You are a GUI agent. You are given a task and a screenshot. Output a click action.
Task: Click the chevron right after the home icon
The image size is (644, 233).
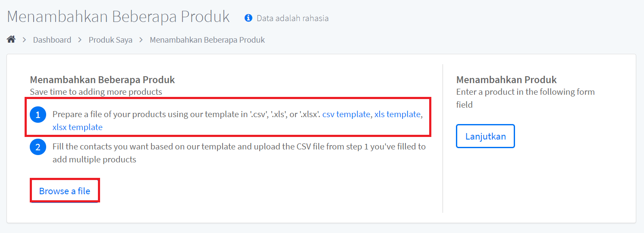pyautogui.click(x=25, y=40)
